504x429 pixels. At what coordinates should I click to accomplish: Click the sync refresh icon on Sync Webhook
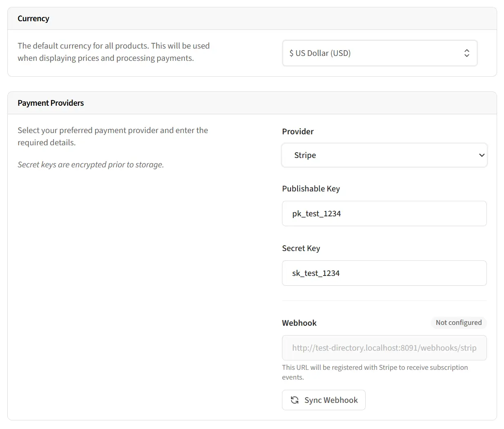click(x=295, y=400)
